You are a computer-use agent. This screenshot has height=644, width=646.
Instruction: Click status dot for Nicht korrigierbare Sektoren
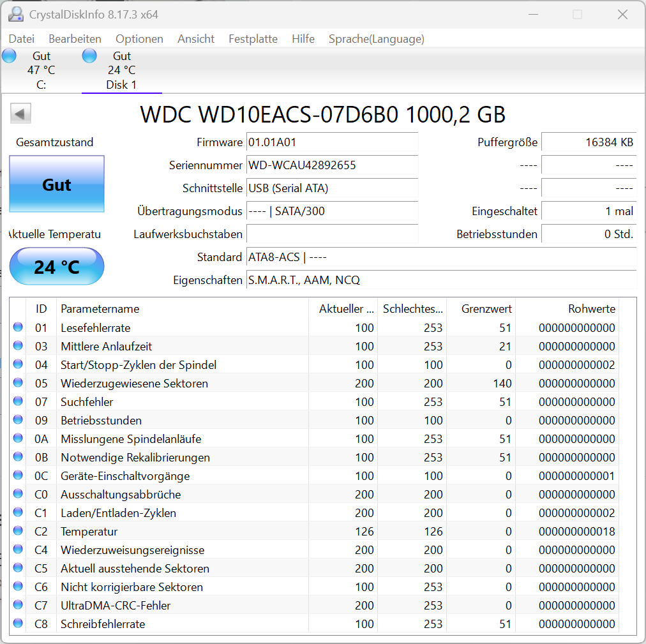[x=18, y=587]
